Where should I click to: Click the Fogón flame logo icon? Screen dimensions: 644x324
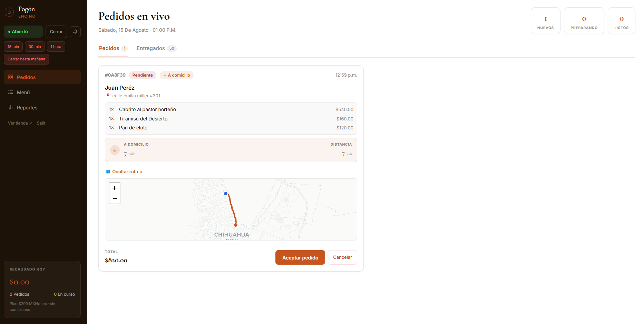tap(9, 12)
